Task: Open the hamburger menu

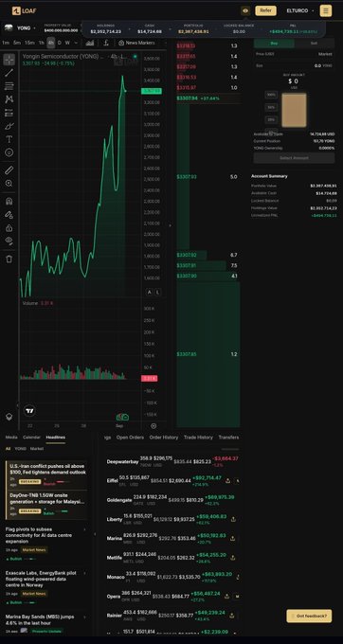Action: 326,10
